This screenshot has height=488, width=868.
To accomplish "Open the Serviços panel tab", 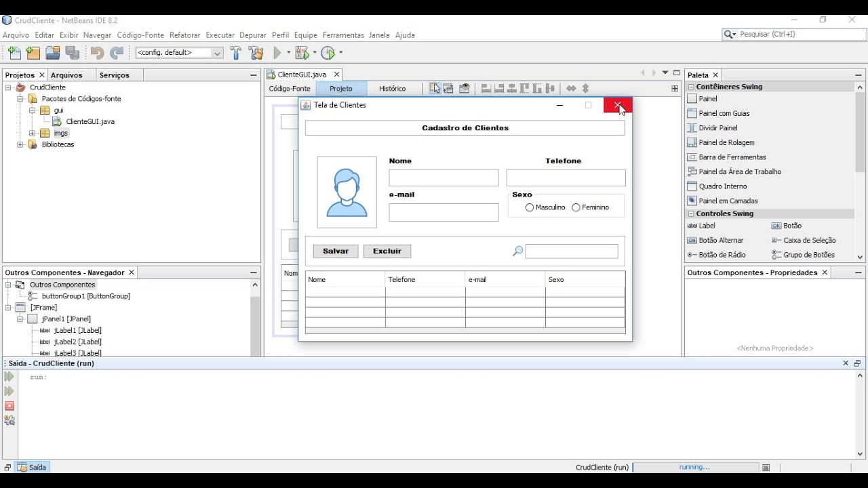I will (x=114, y=75).
